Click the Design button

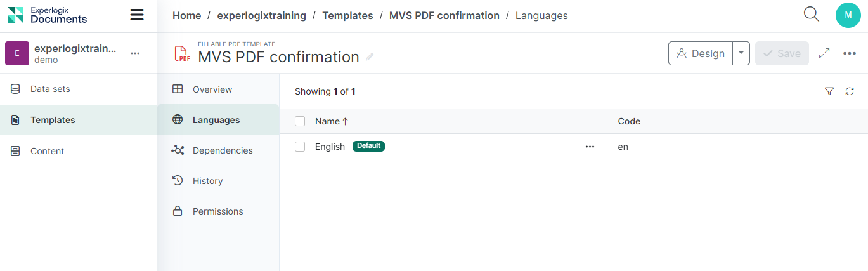(701, 53)
